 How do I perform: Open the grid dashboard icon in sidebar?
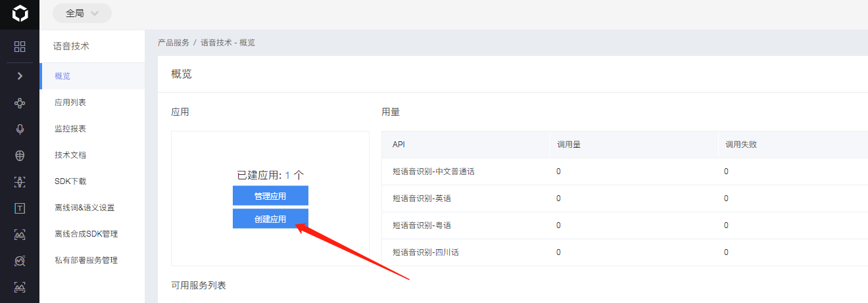click(x=20, y=47)
